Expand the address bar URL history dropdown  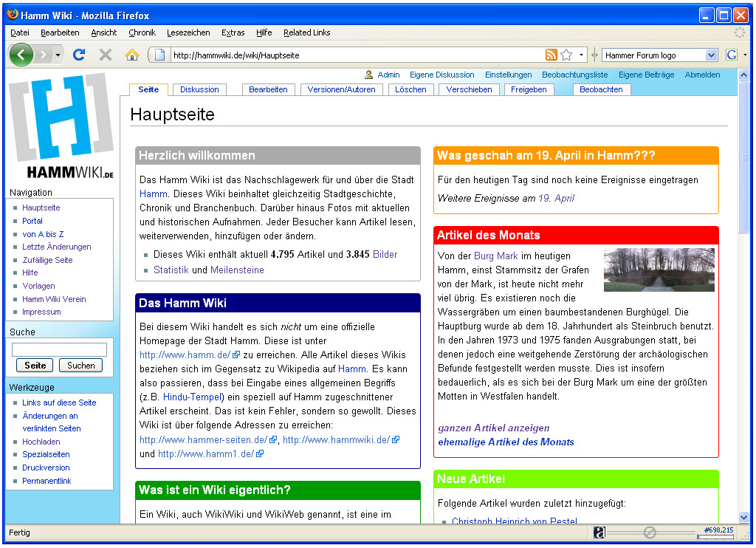coord(582,55)
